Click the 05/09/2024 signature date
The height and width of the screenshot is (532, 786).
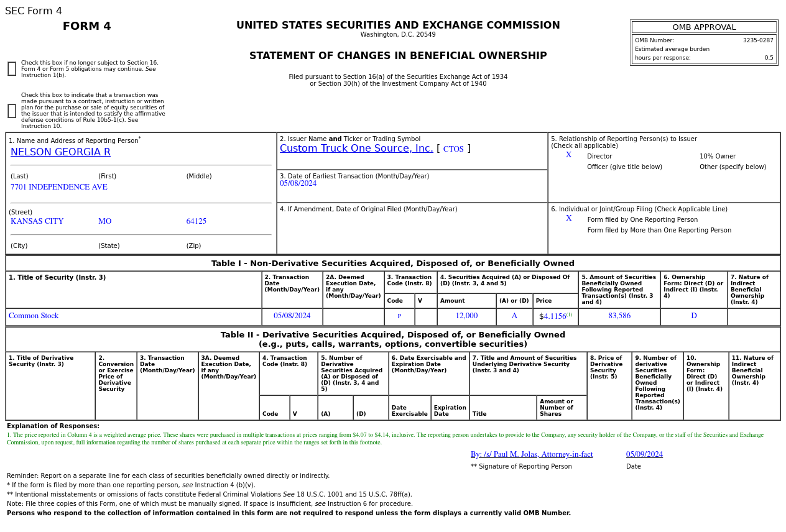(x=644, y=454)
